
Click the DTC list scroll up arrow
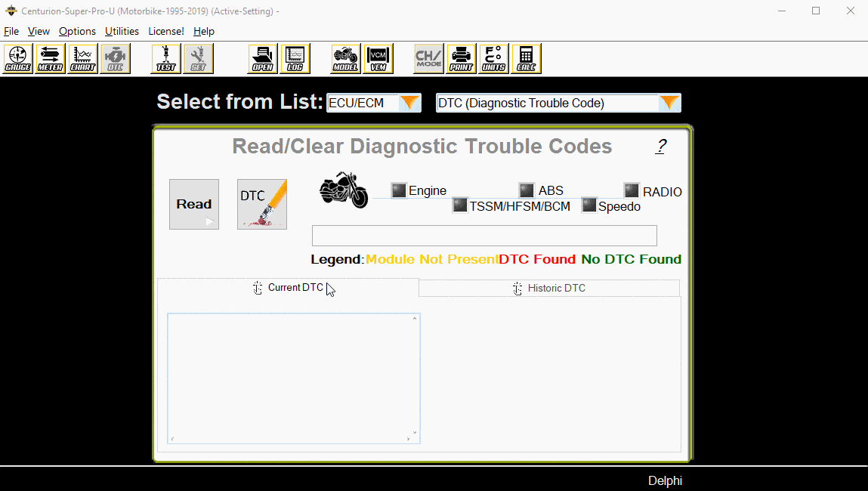[415, 319]
